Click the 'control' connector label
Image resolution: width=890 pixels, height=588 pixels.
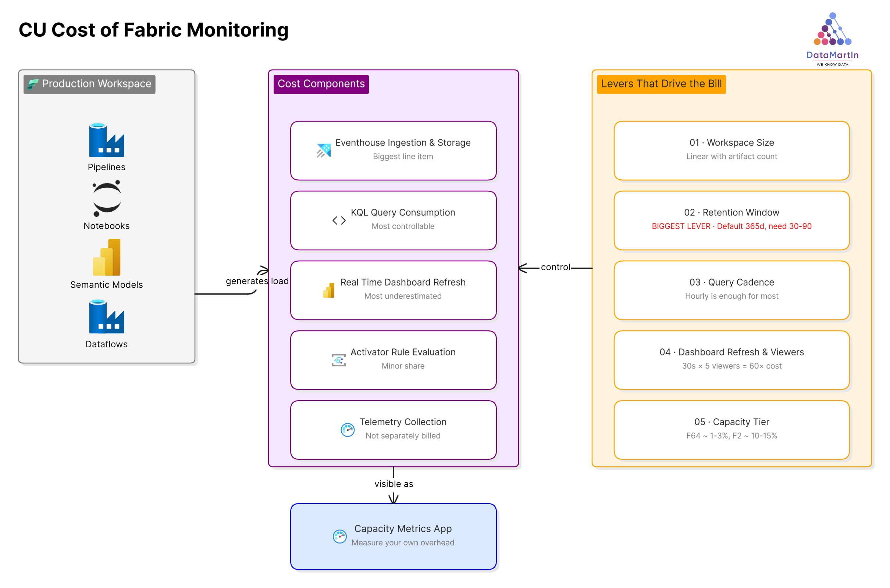point(556,268)
